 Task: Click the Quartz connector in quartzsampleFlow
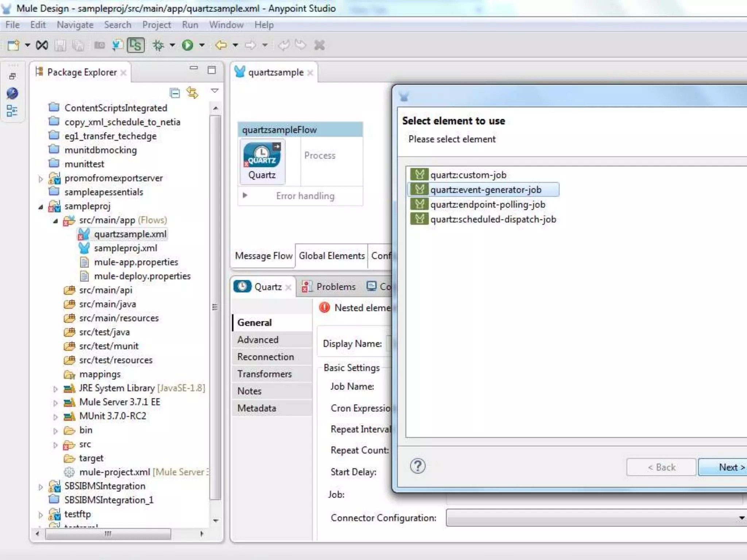[x=262, y=162]
